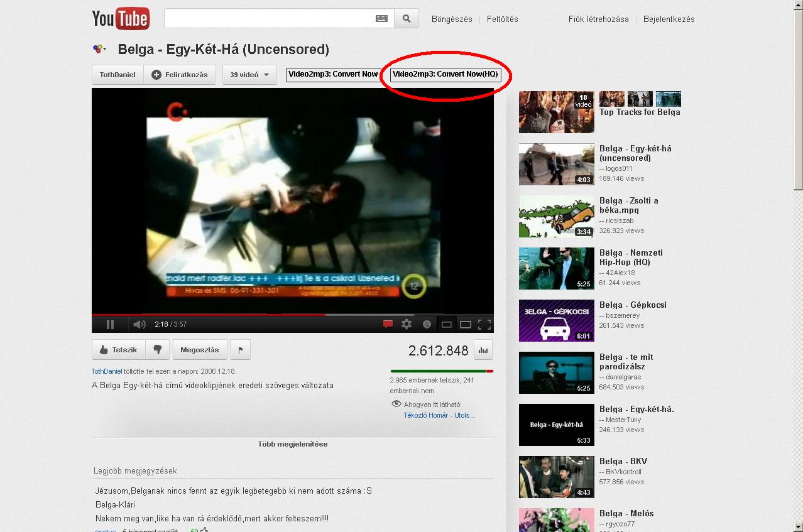Subscribe with the Feliratkozás button
Screen dimensions: 803x532
tap(180, 74)
